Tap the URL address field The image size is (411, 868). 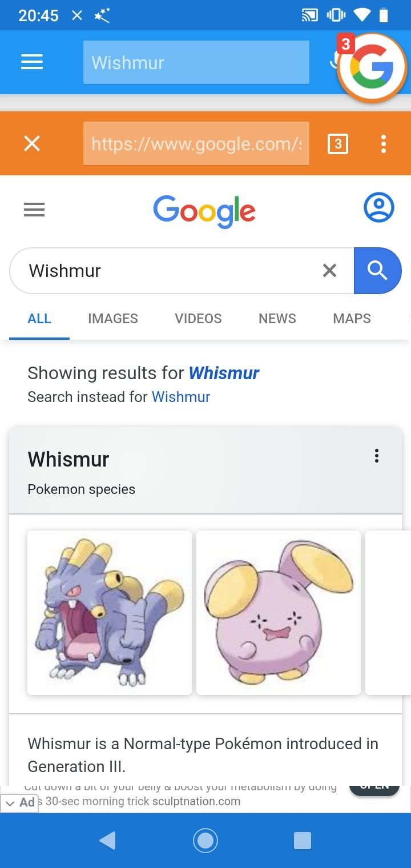[x=196, y=144]
